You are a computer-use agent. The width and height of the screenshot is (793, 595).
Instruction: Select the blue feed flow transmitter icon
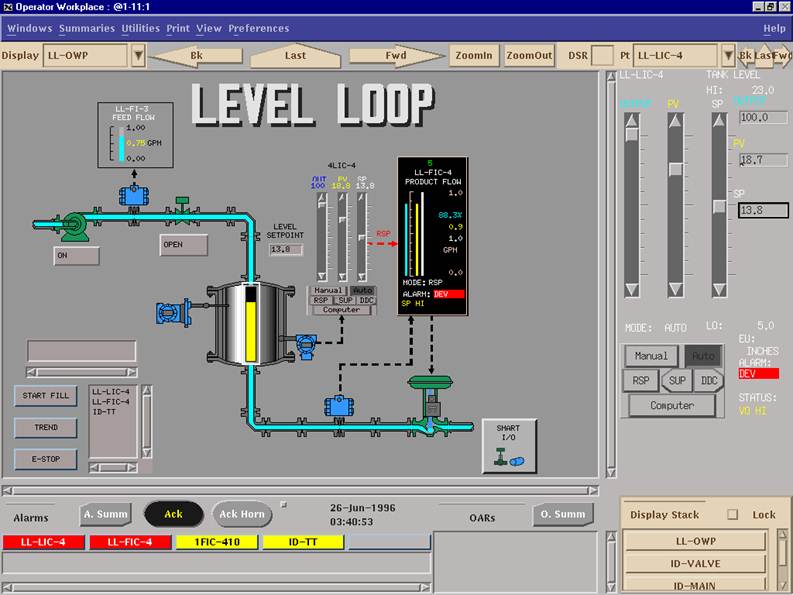[132, 195]
